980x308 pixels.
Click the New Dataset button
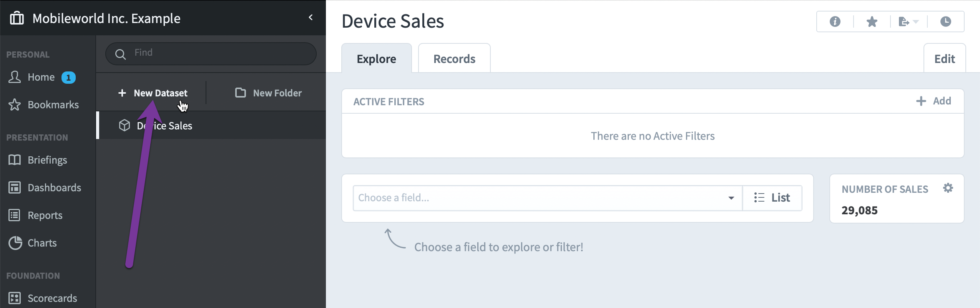pyautogui.click(x=153, y=93)
